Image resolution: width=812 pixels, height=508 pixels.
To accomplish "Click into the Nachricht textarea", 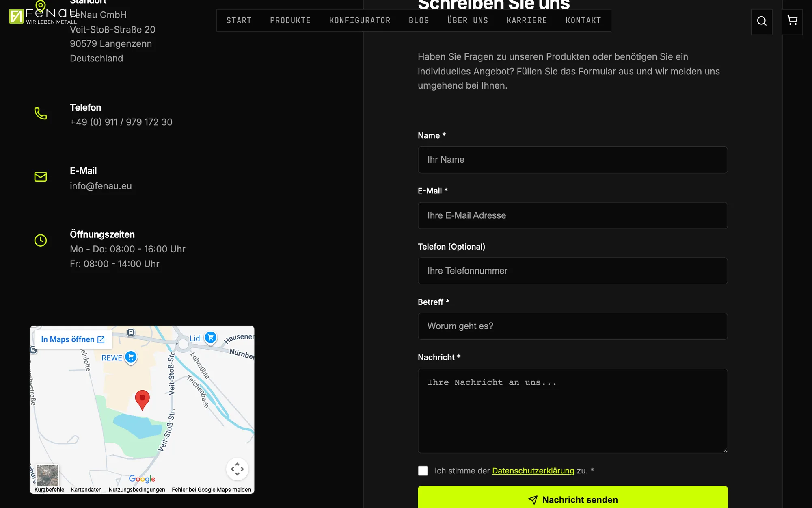I will point(572,410).
